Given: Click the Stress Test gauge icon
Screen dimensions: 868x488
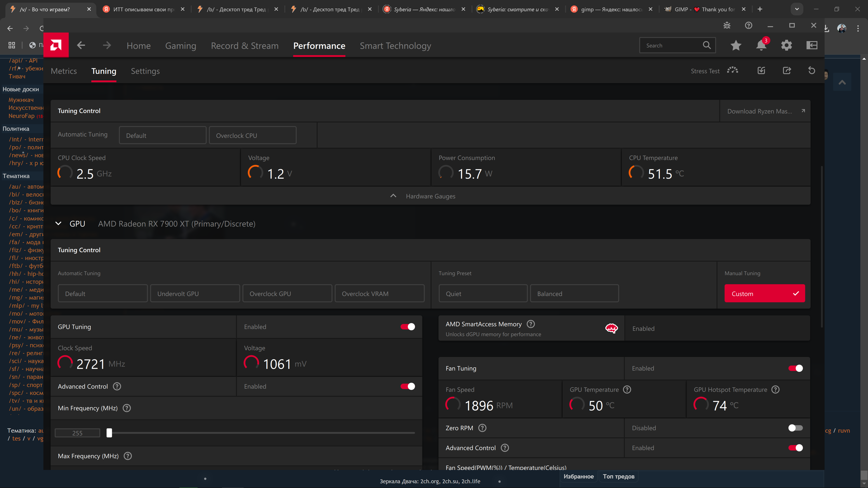Looking at the screenshot, I should [x=733, y=70].
